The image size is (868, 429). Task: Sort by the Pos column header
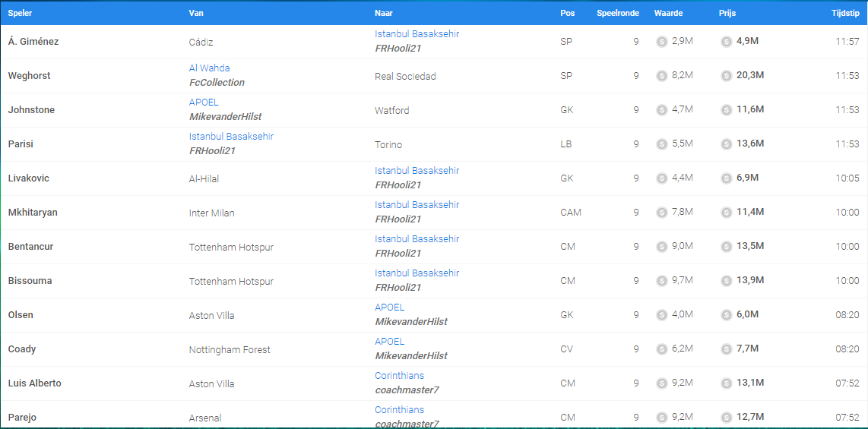point(568,13)
